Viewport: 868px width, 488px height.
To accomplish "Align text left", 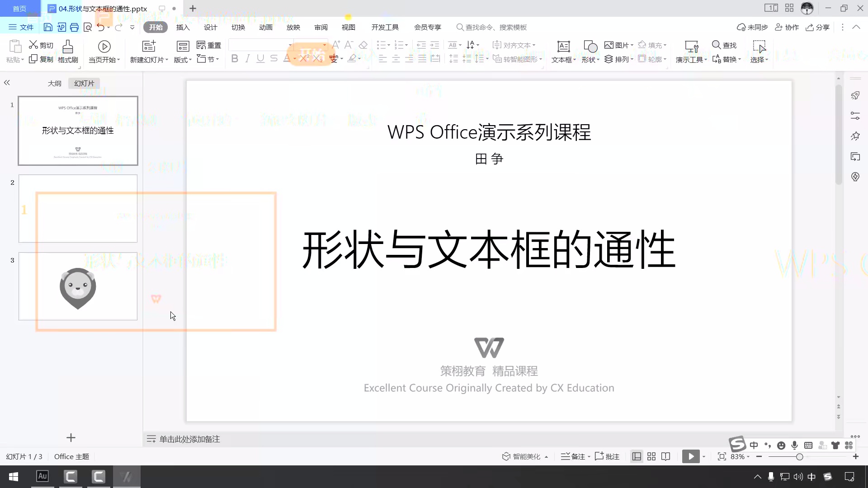I will coord(382,59).
